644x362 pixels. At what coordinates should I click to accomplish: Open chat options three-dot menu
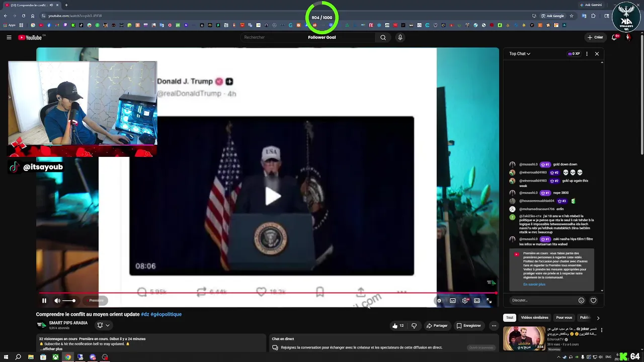point(587,54)
